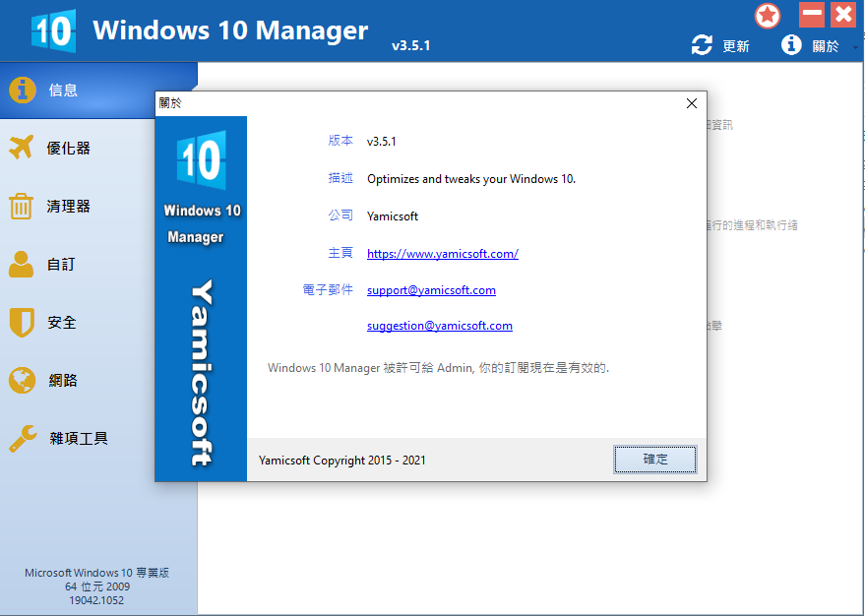Click the red star favorite icon
The image size is (865, 616).
[768, 16]
